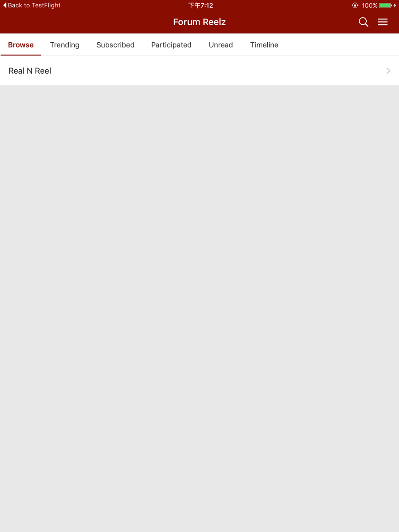Screen dimensions: 399x532
Task: Click the clock time in status bar
Action: [201, 5]
